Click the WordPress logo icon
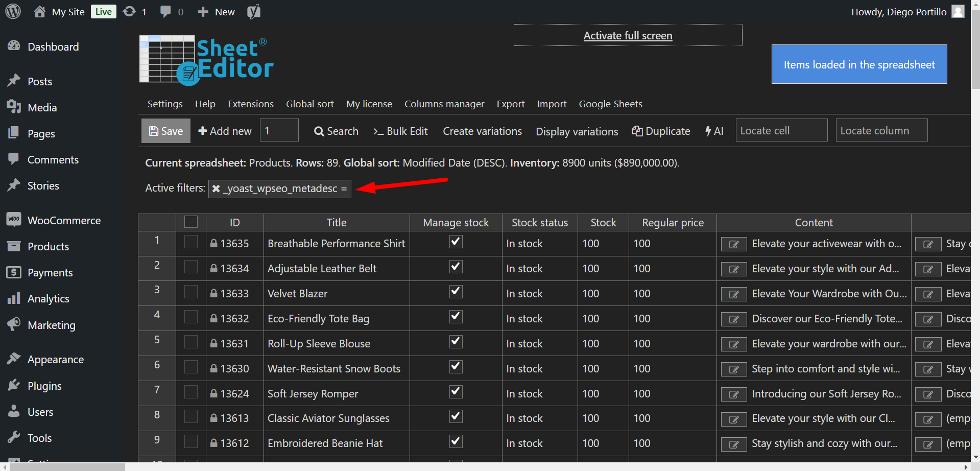The image size is (980, 471). coord(13,11)
